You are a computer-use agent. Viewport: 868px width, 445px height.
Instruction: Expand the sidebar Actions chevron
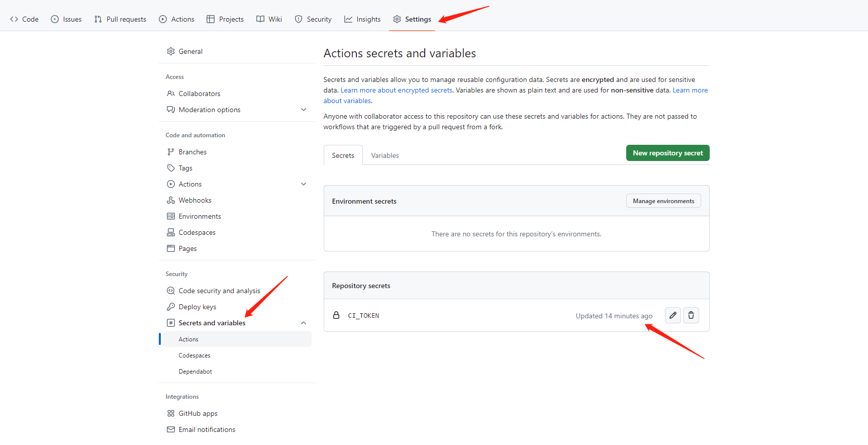304,184
